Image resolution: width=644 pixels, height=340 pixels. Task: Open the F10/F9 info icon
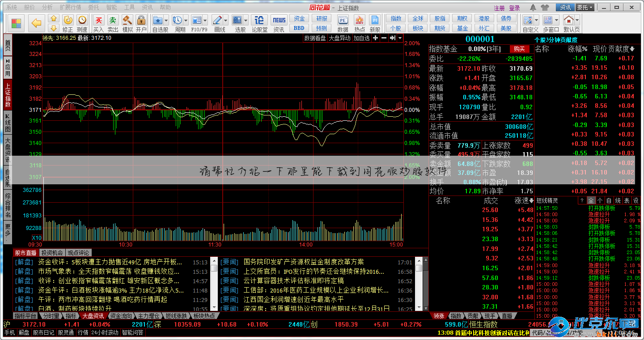(196, 20)
